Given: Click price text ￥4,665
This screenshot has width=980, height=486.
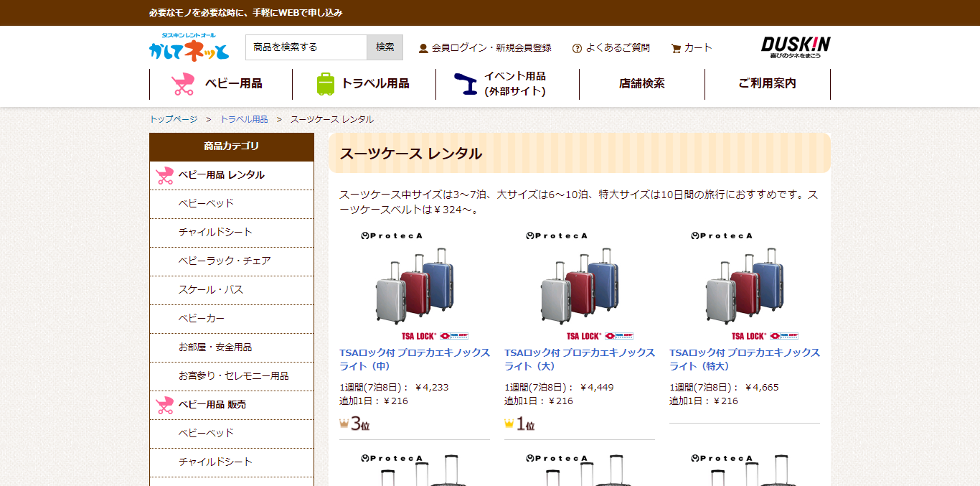Looking at the screenshot, I should point(762,388).
